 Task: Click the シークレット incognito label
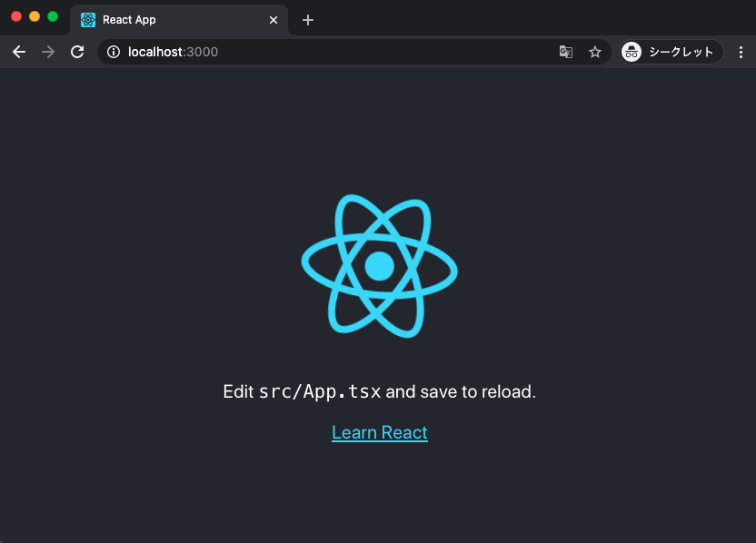(681, 52)
